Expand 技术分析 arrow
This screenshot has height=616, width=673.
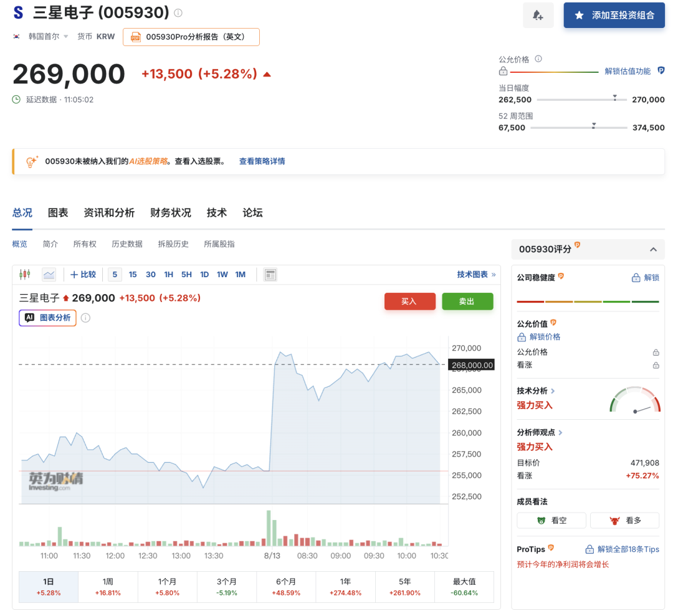click(x=553, y=391)
